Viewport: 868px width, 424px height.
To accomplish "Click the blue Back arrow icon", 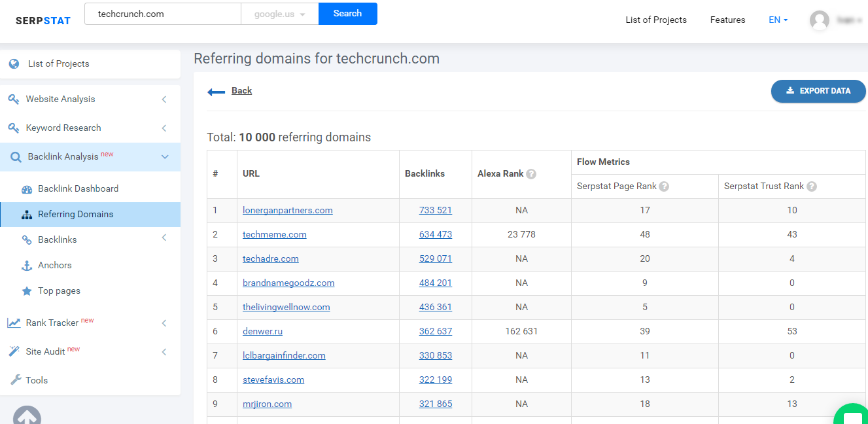I will pos(217,92).
